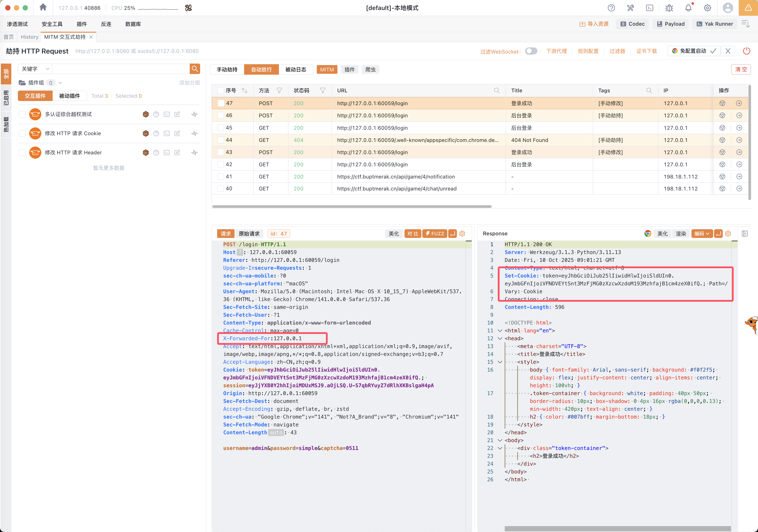Open request editor settings gear icon

[462, 234]
